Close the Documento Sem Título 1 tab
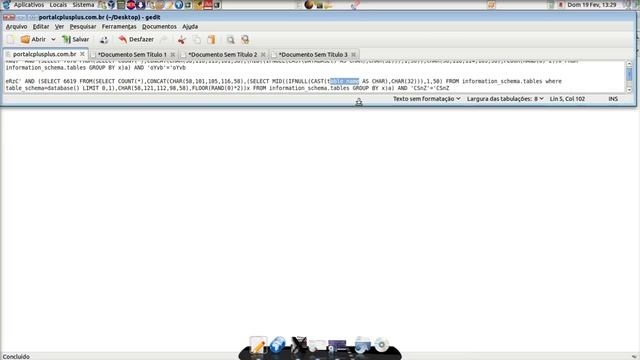This screenshot has width=640, height=360. 173,54
